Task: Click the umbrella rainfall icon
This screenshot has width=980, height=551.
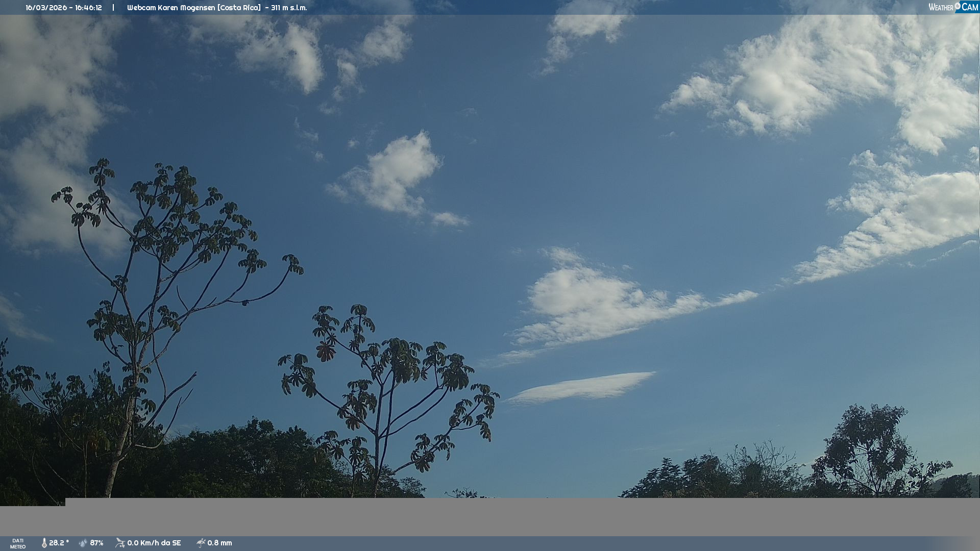Action: [201, 543]
